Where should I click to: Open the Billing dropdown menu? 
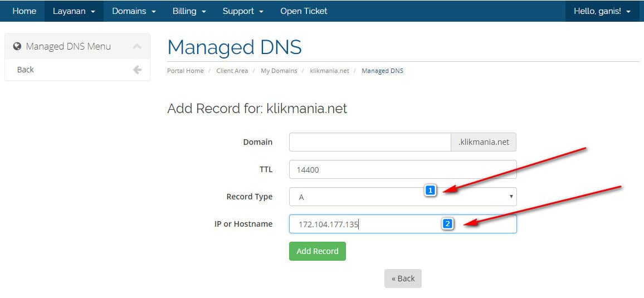pyautogui.click(x=189, y=11)
